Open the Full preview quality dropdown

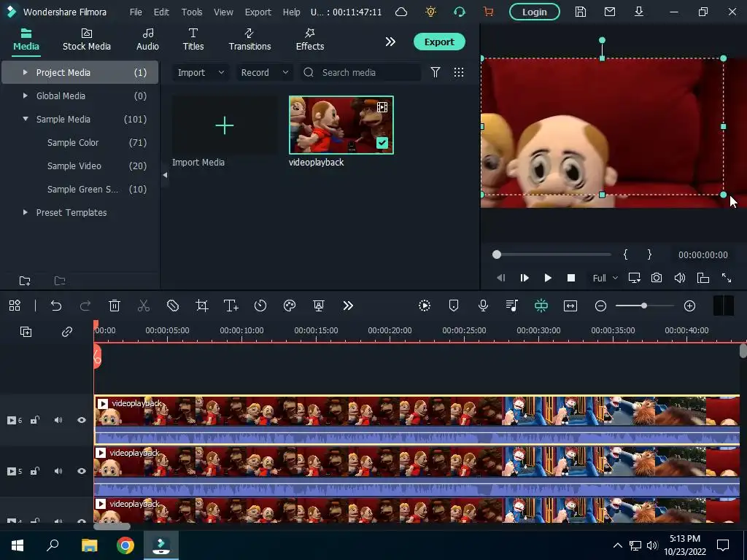[605, 278]
